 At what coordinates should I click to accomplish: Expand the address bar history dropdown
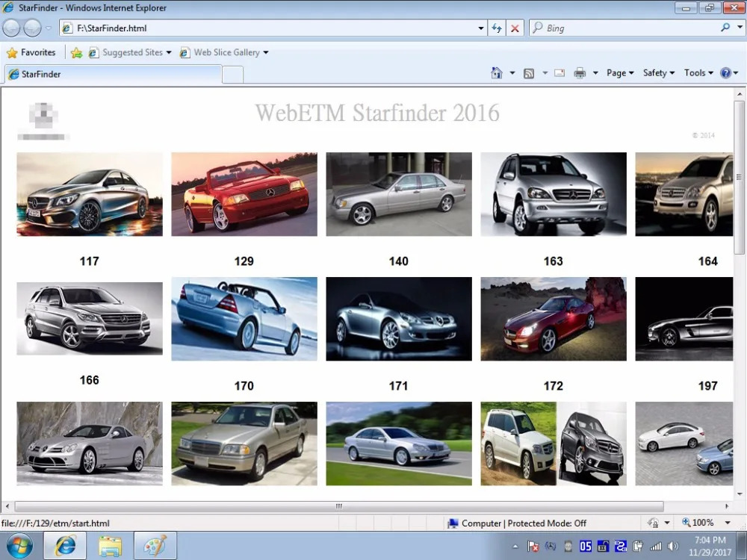click(480, 28)
